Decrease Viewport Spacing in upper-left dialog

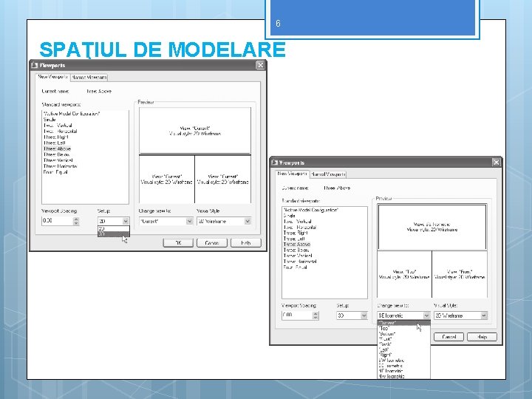76,223
